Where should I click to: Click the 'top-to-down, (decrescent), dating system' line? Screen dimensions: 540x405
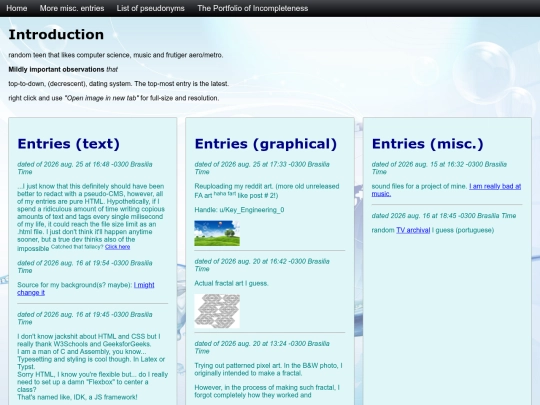click(x=118, y=84)
